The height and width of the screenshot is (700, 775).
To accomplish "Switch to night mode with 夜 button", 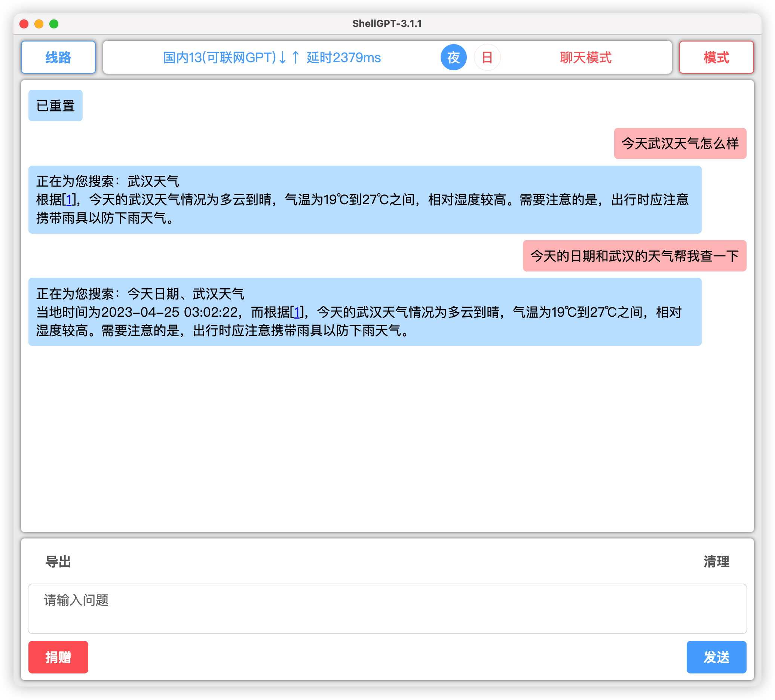I will tap(453, 58).
